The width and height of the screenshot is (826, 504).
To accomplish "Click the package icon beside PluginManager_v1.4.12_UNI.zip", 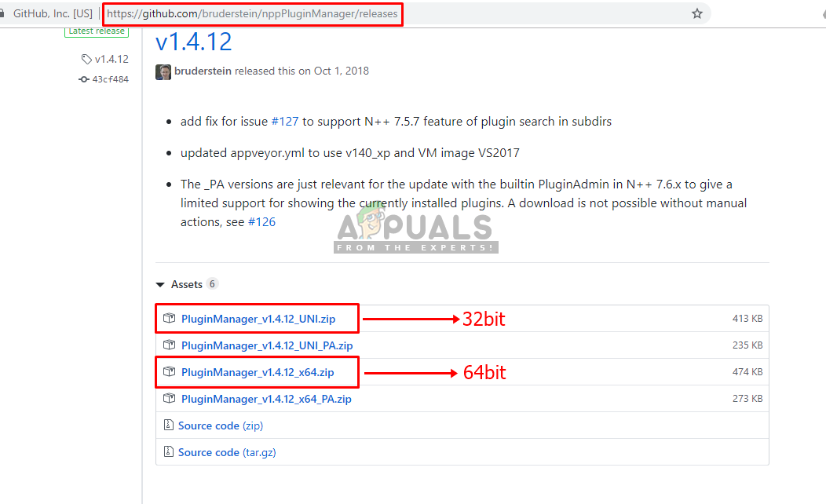I will coord(169,318).
